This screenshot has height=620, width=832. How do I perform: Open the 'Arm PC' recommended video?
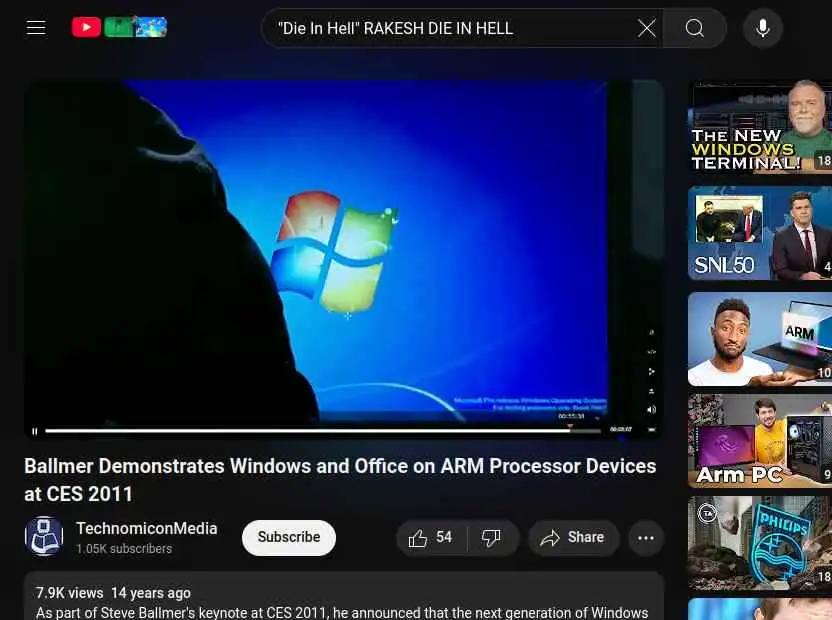(x=760, y=441)
